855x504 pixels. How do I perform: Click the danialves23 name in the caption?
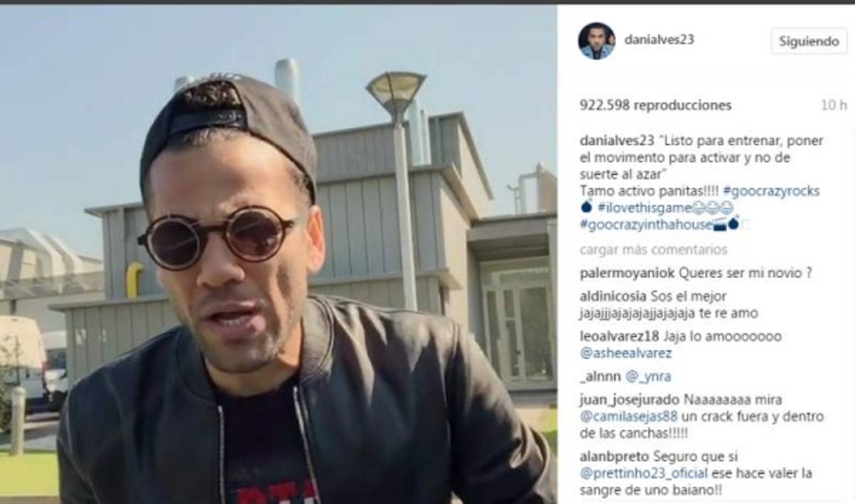coord(616,141)
